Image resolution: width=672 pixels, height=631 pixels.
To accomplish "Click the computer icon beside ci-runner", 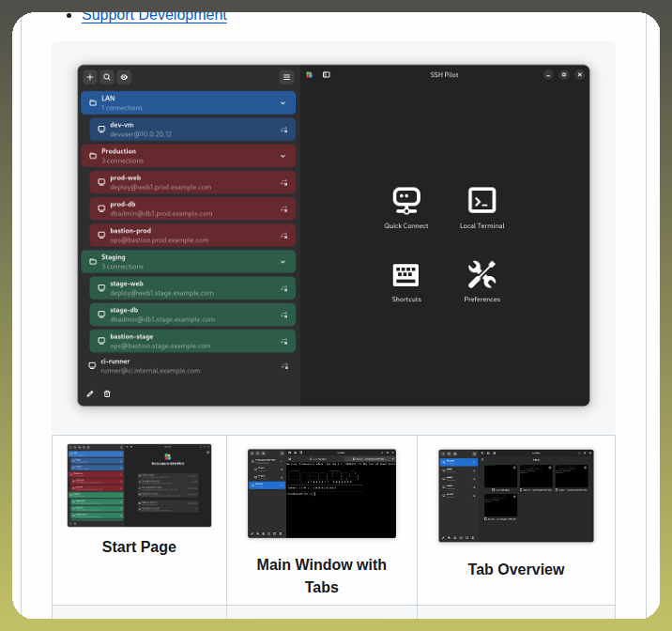I will click(92, 365).
